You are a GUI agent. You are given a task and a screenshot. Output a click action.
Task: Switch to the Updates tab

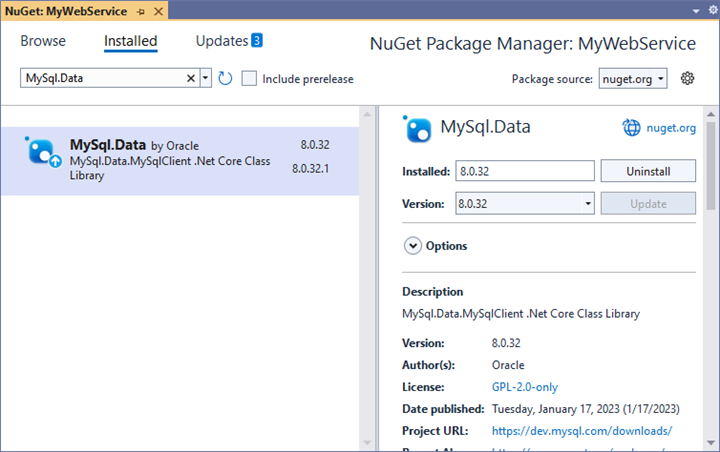(229, 41)
